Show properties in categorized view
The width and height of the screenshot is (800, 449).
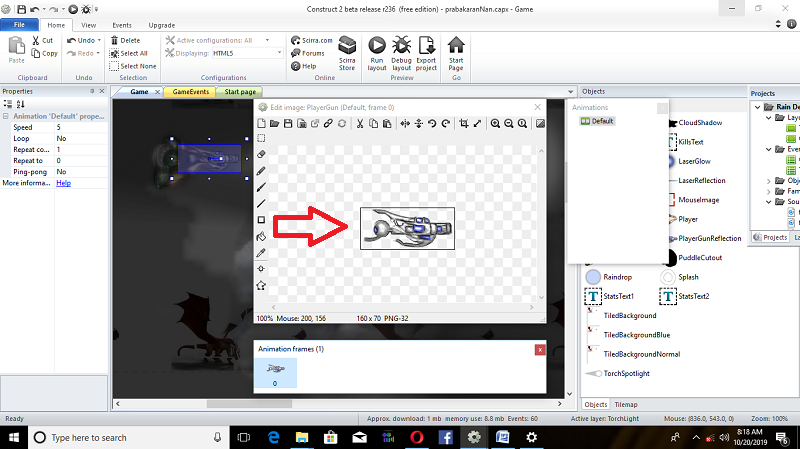8,104
